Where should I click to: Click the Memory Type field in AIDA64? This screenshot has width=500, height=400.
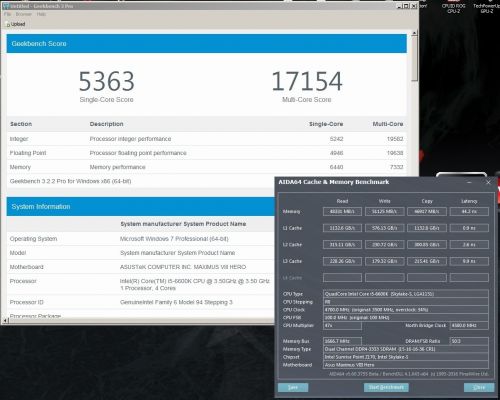tap(406, 349)
